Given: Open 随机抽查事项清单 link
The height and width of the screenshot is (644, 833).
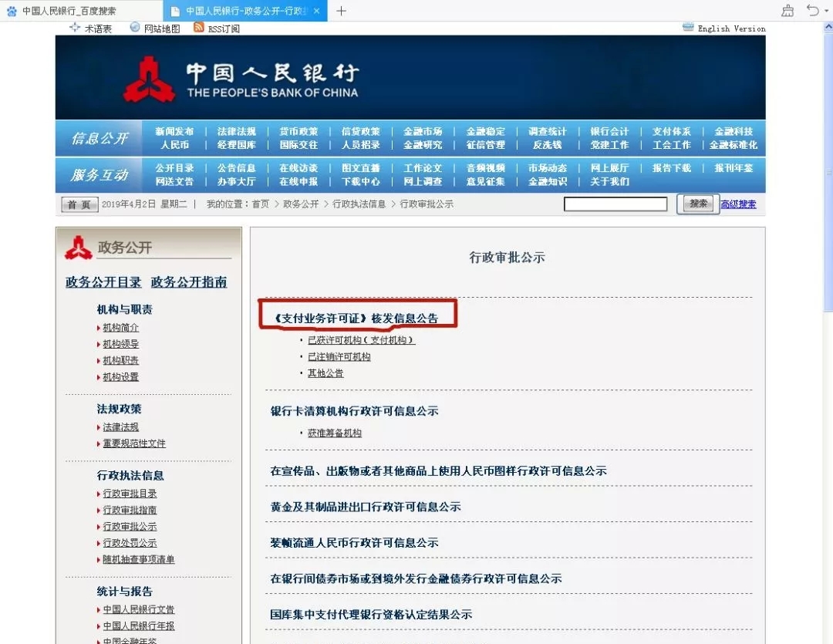Looking at the screenshot, I should point(139,559).
